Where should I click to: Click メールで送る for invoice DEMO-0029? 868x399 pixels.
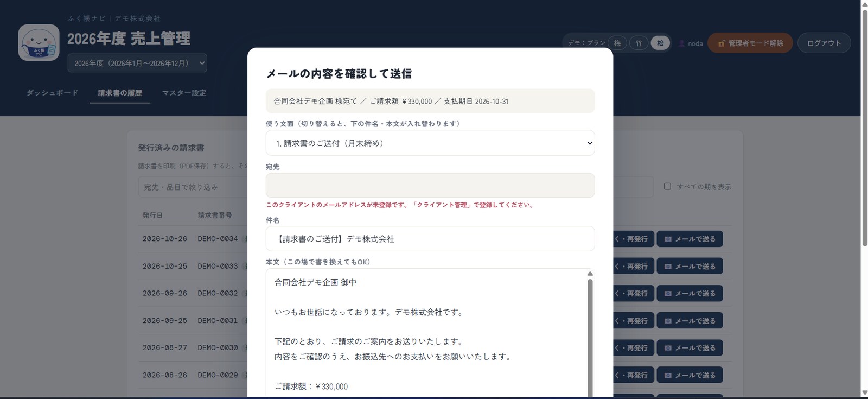(x=690, y=375)
